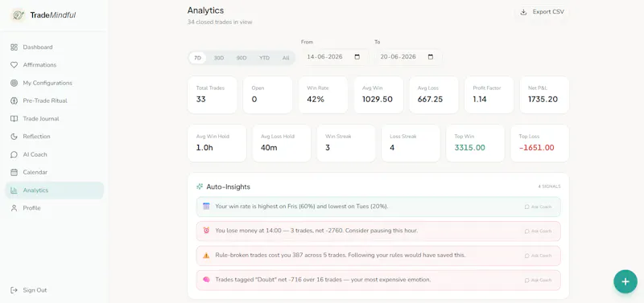Click the Auto-Insights sparkle icon

(x=200, y=186)
